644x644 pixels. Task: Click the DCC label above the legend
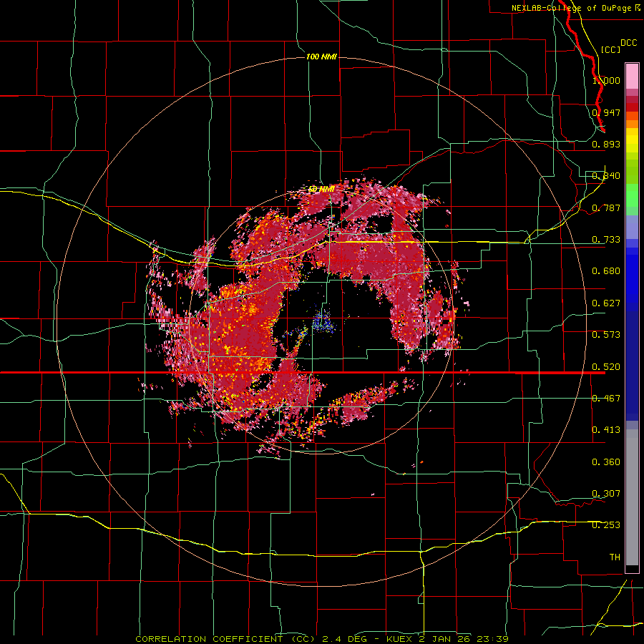click(x=628, y=43)
